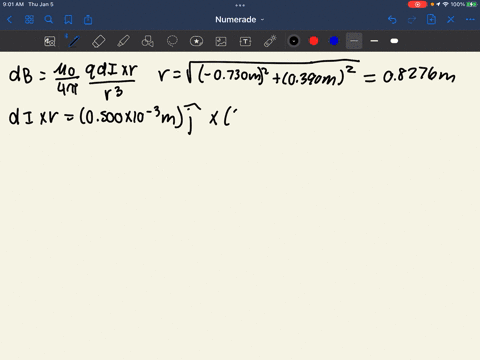The width and height of the screenshot is (480, 360).
Task: Open the thumbnail grid view
Action: pos(29,20)
